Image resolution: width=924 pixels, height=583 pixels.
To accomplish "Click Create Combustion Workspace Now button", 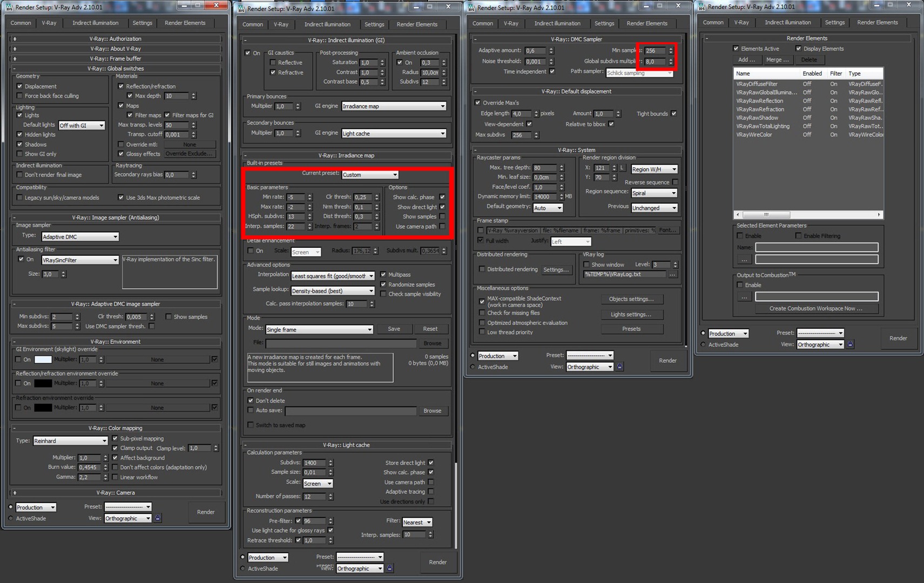I will tap(816, 309).
